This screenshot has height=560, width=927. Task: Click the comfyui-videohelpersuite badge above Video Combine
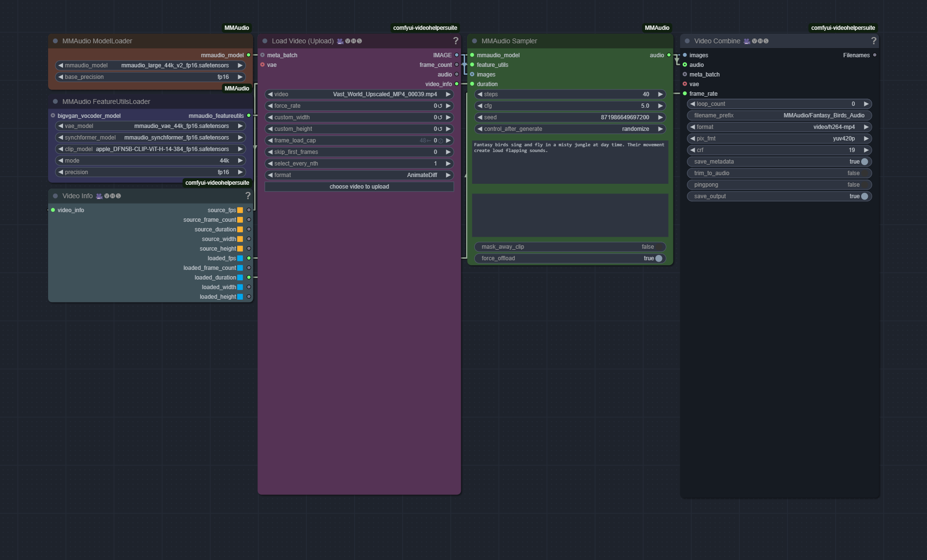[843, 28]
